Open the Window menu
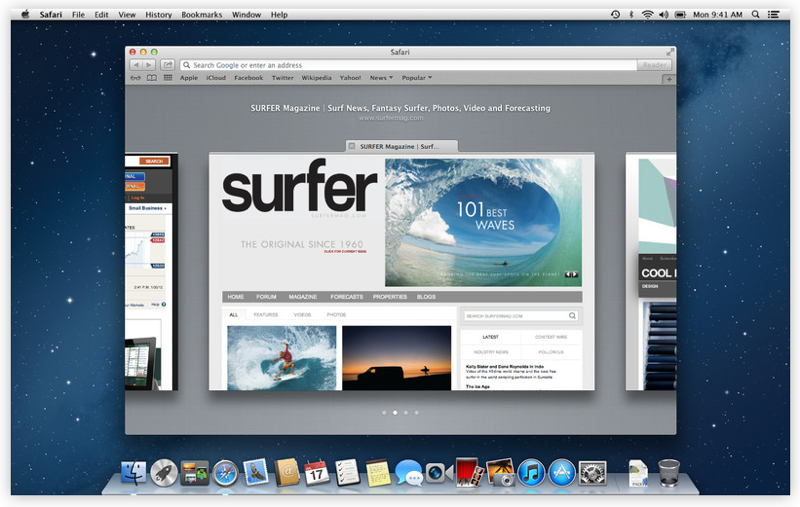Viewport: 800px width, 507px height. point(246,14)
